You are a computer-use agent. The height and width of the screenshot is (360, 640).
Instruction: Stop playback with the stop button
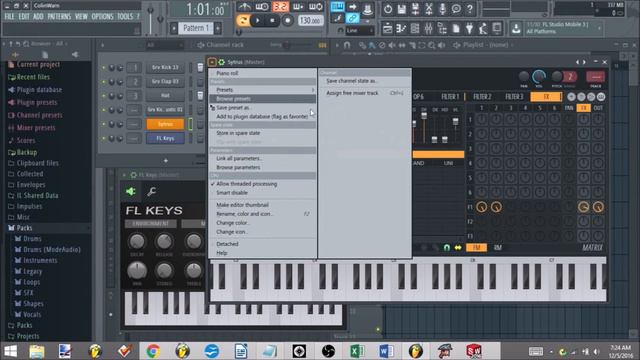click(272, 20)
